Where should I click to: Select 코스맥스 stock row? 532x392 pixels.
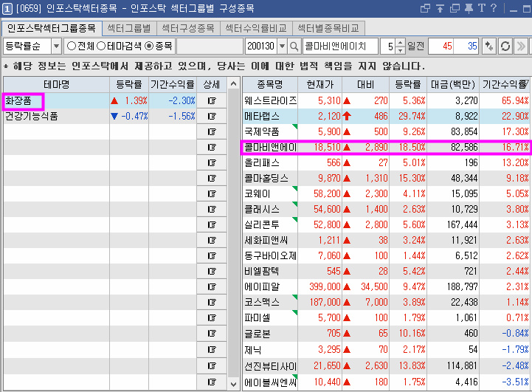click(386, 302)
